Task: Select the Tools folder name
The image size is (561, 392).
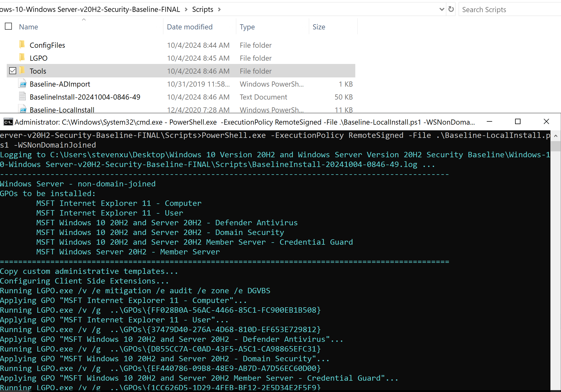Action: pos(38,71)
